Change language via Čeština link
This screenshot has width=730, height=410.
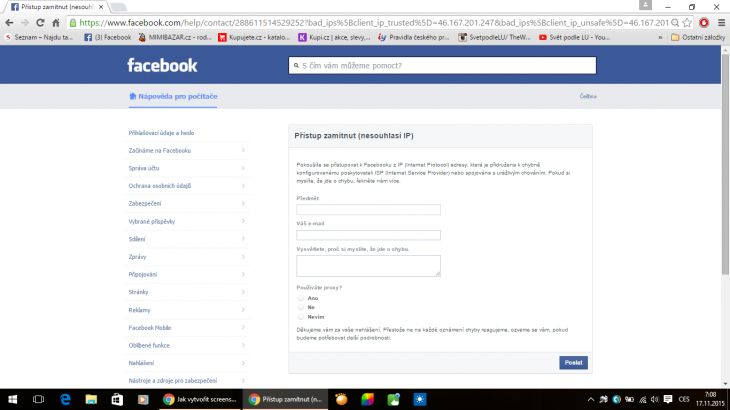[x=588, y=96]
